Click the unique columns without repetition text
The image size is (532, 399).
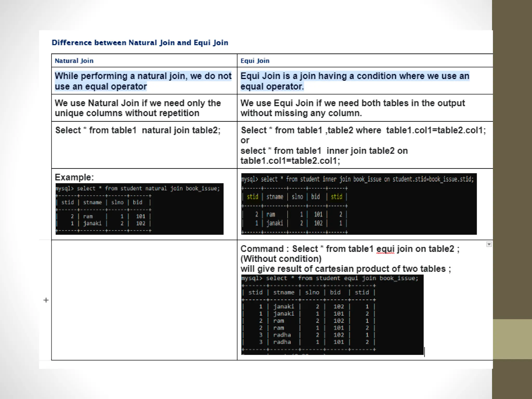(x=127, y=113)
